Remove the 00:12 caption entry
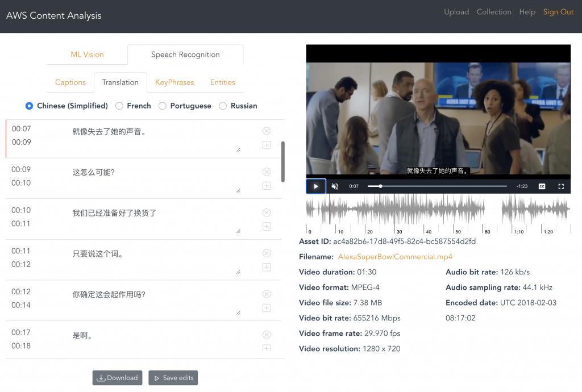Viewport: 582px width, 392px height. click(x=267, y=294)
